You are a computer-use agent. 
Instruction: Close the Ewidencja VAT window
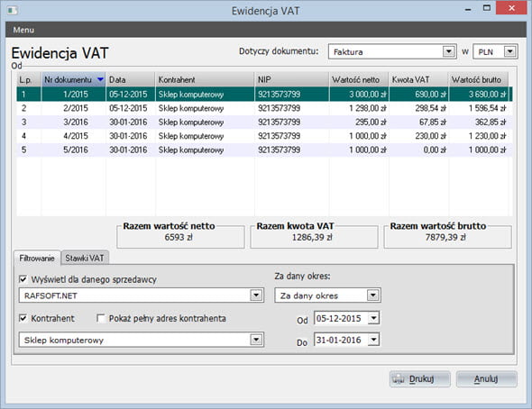tap(511, 8)
